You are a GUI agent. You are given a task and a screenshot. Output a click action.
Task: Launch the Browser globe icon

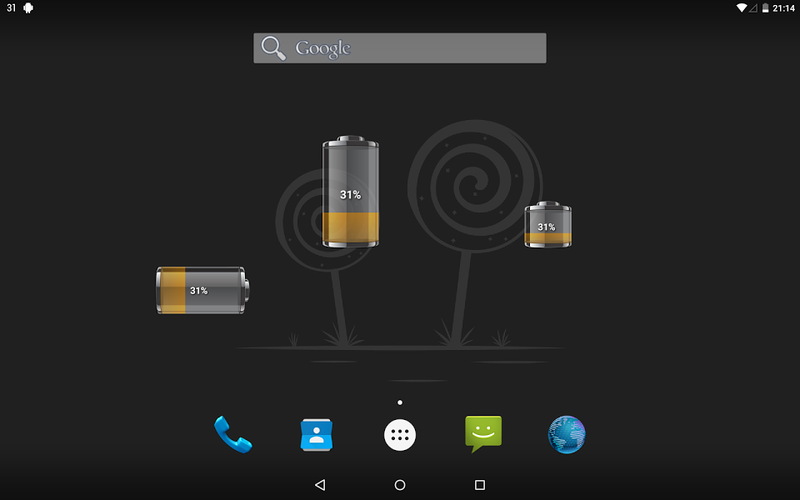coord(567,435)
